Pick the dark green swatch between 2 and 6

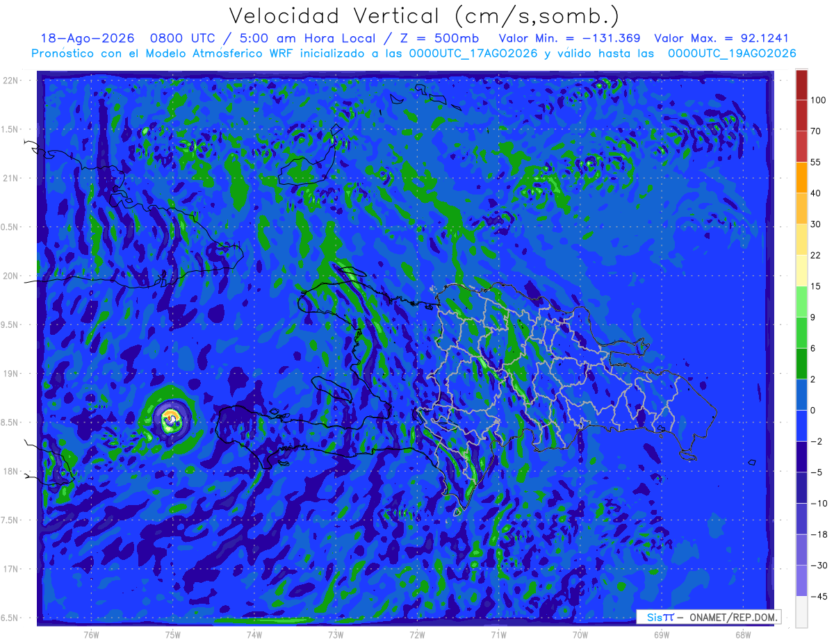coord(801,363)
